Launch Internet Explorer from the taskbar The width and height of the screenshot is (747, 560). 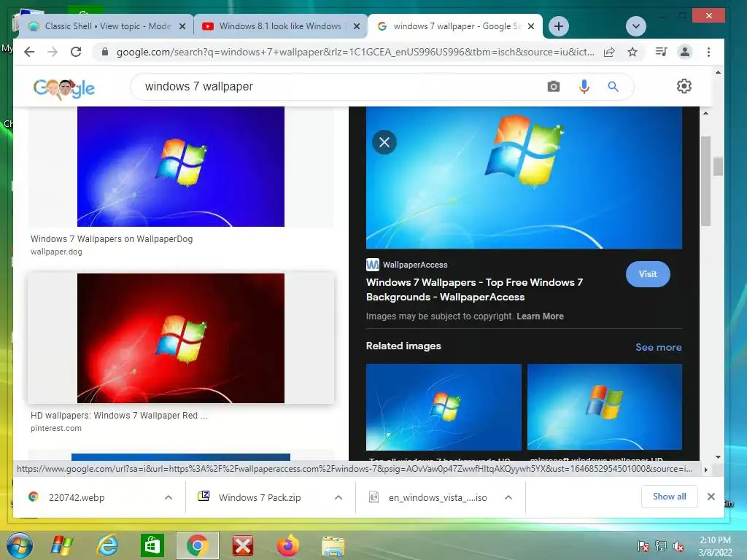pyautogui.click(x=107, y=545)
